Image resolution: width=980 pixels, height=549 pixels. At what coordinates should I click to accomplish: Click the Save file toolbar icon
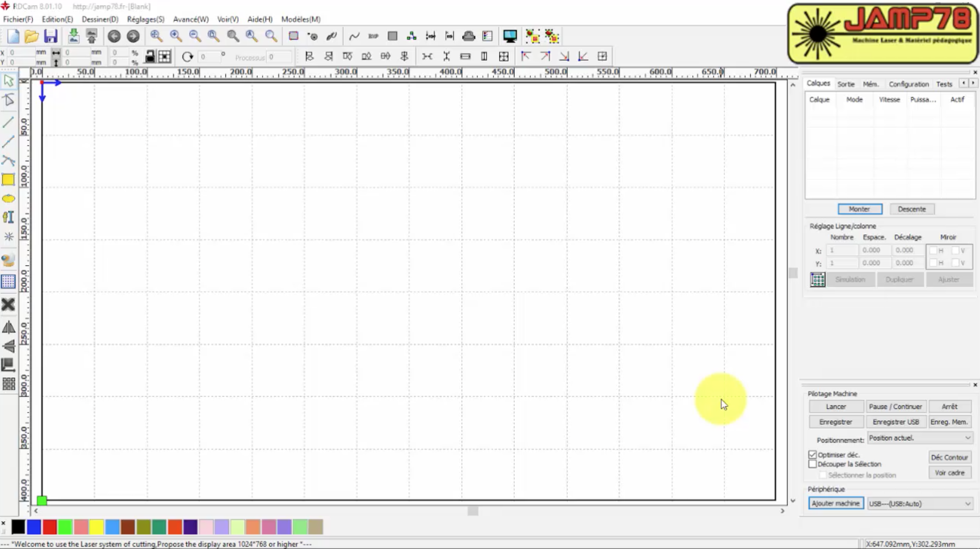tap(51, 36)
